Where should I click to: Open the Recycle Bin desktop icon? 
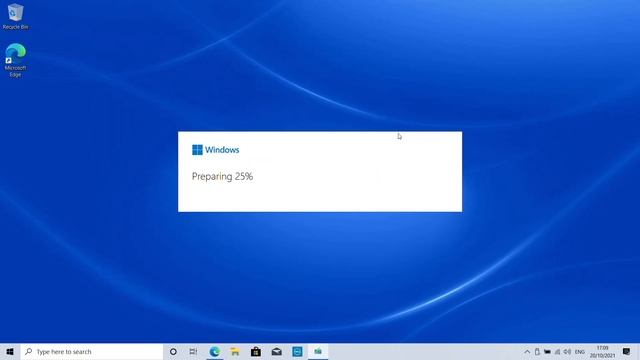tap(16, 16)
